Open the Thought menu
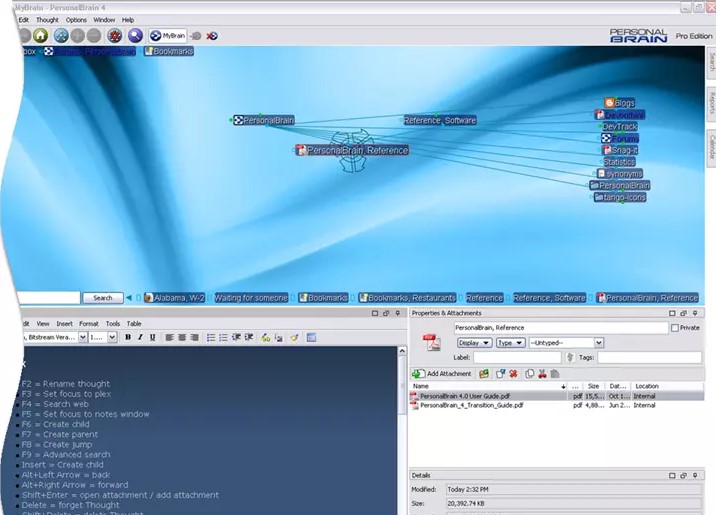Image resolution: width=716 pixels, height=515 pixels. (x=47, y=20)
